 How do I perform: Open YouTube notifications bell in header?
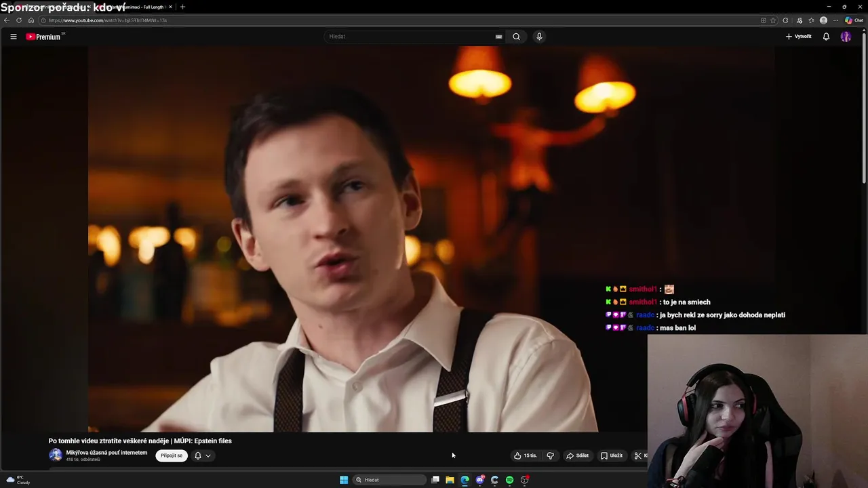(x=826, y=37)
